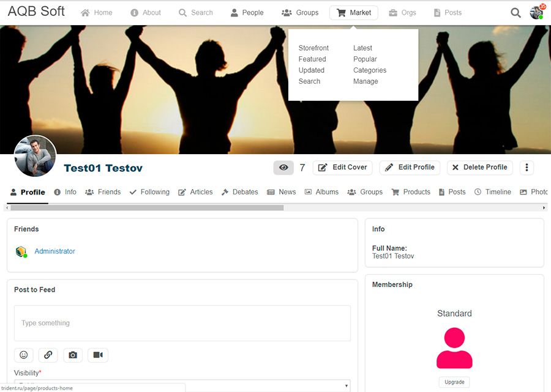Click the Edit Cover button
The image size is (551, 392).
coord(343,168)
